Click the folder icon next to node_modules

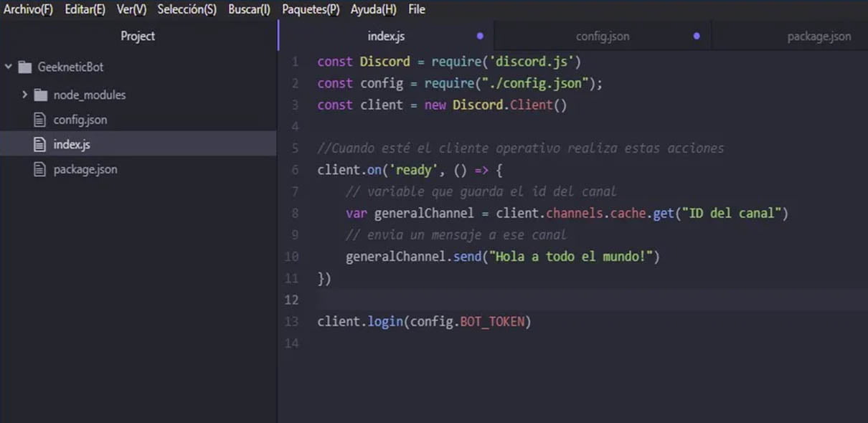click(42, 94)
